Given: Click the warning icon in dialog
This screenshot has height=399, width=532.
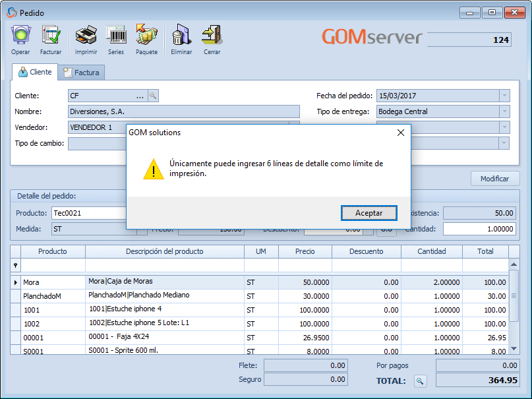Looking at the screenshot, I should click(x=153, y=169).
